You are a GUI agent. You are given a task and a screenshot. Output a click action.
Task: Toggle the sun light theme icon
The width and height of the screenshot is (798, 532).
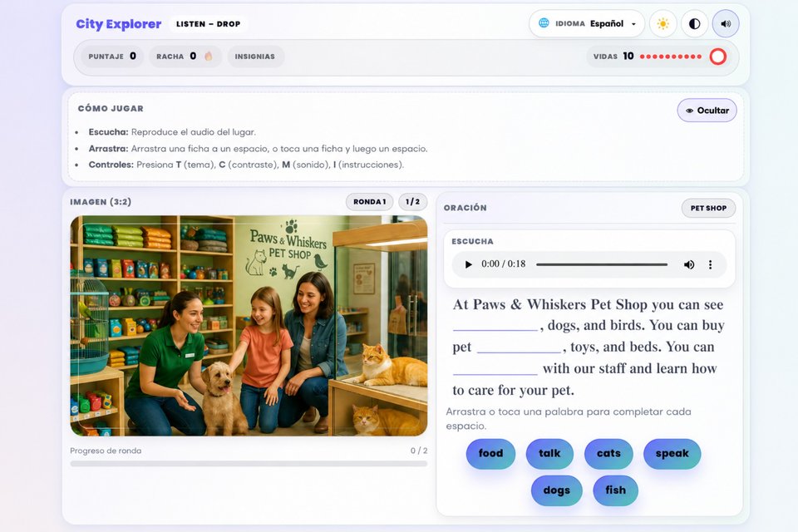click(663, 24)
